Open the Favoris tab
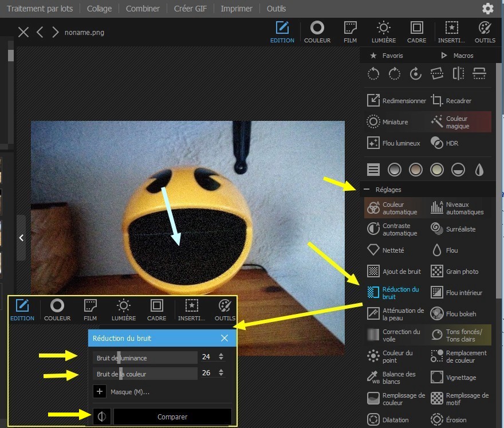 [x=387, y=56]
